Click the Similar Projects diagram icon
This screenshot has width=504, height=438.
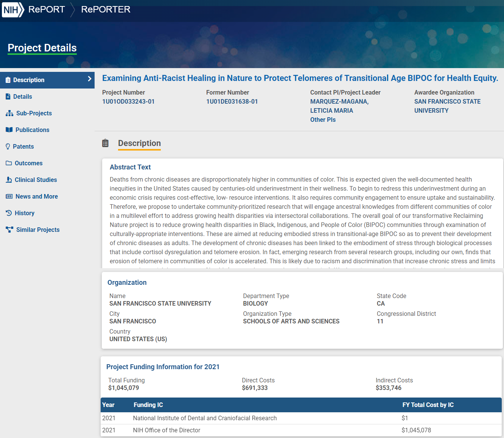click(x=9, y=230)
